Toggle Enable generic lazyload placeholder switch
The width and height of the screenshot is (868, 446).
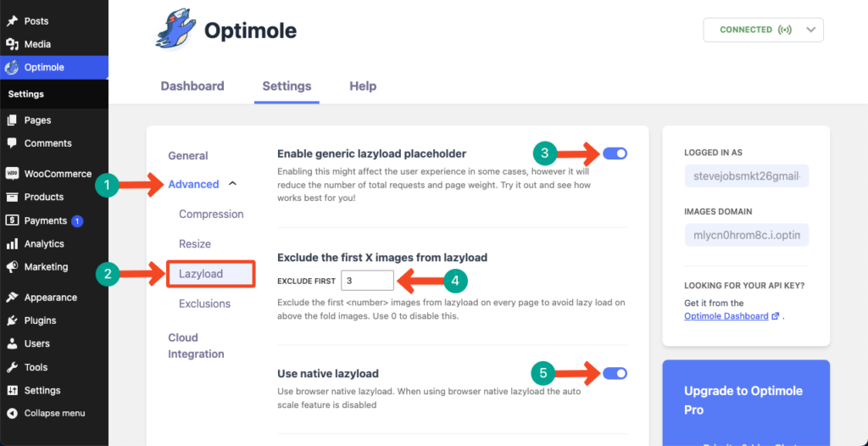tap(615, 153)
